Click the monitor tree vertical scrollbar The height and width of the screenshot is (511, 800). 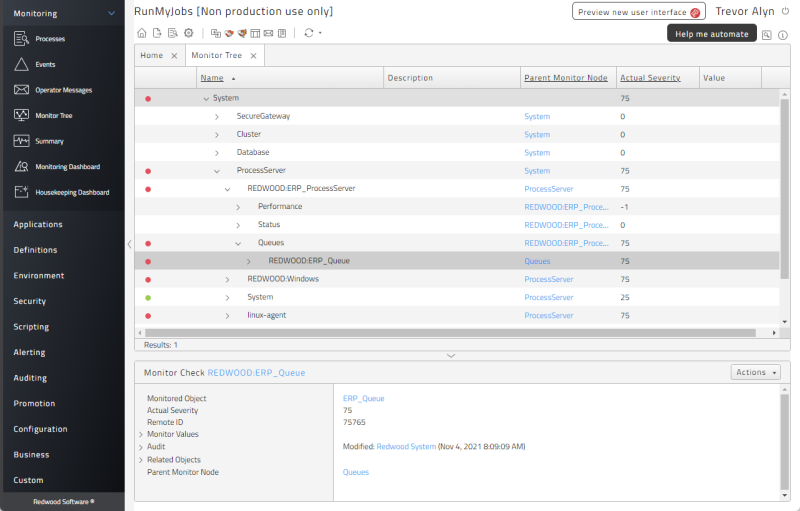(785, 189)
